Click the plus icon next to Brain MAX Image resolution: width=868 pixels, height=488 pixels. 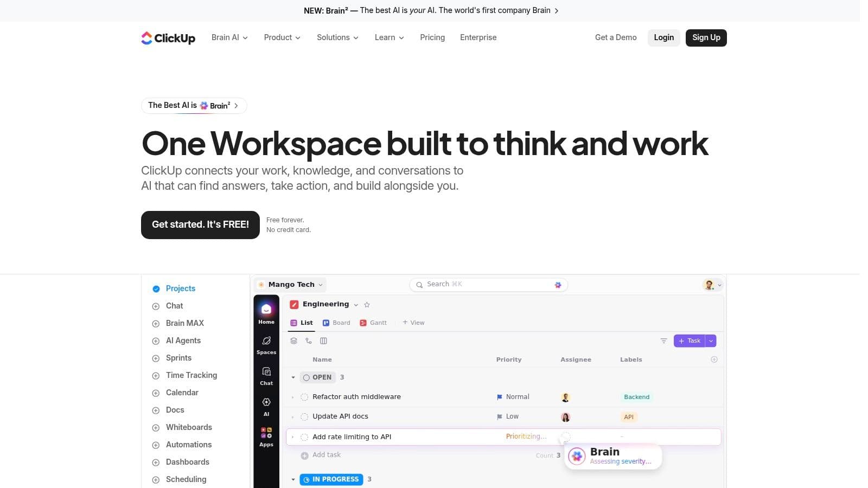(x=156, y=324)
